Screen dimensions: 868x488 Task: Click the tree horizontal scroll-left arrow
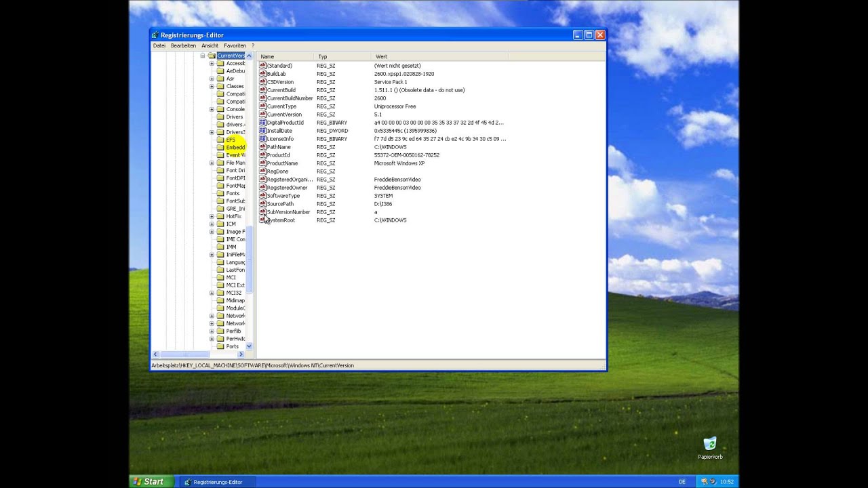click(x=155, y=354)
